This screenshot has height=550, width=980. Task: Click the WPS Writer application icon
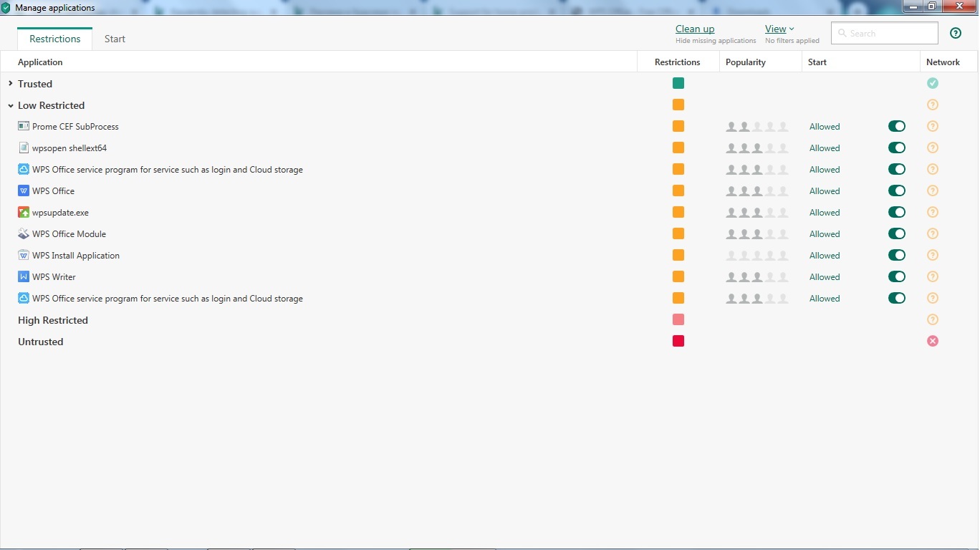click(24, 277)
